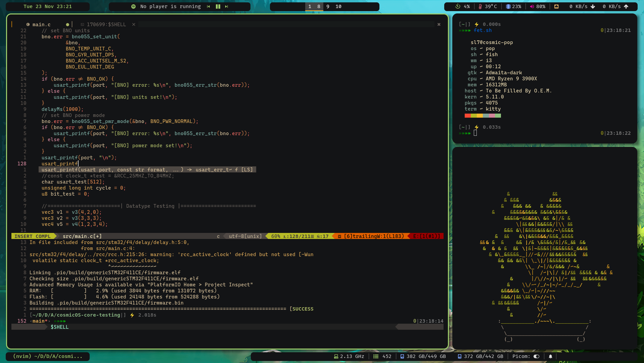Click src/main.c[+] in the statusline
Screen dimensions: 644x363
click(x=82, y=236)
